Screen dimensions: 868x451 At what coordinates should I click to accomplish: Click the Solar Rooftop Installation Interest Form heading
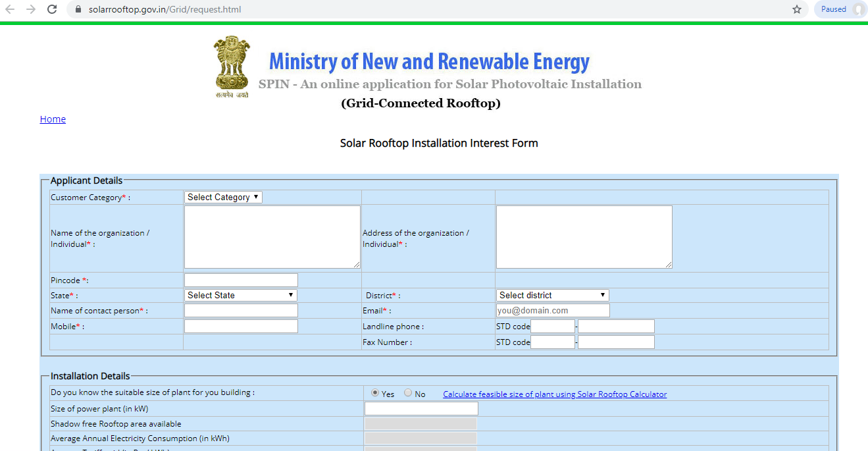439,143
